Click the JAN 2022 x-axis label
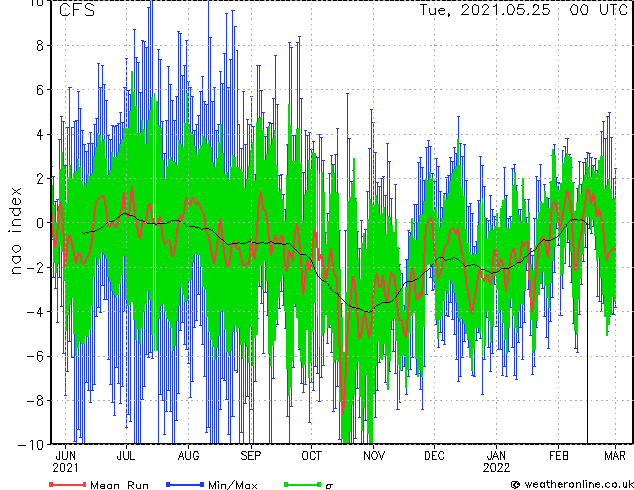634x490 pixels. pos(497,462)
